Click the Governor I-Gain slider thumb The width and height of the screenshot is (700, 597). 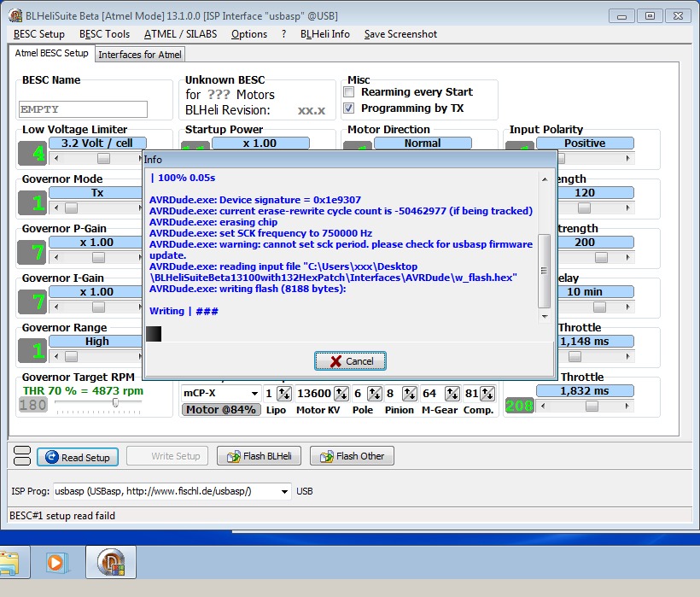click(x=98, y=307)
